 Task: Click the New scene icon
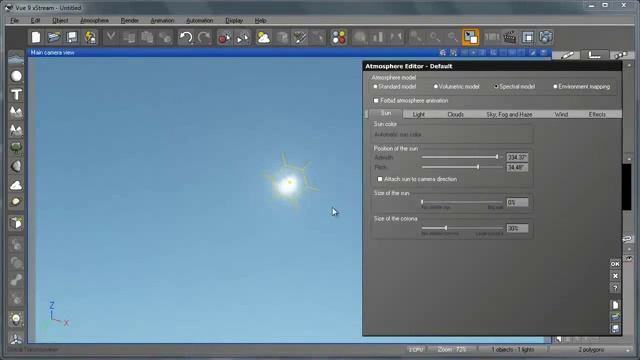click(36, 38)
